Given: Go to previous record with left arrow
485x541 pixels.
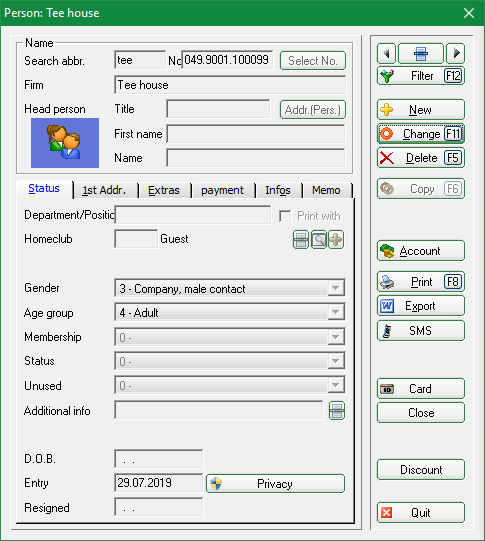Looking at the screenshot, I should (x=386, y=53).
